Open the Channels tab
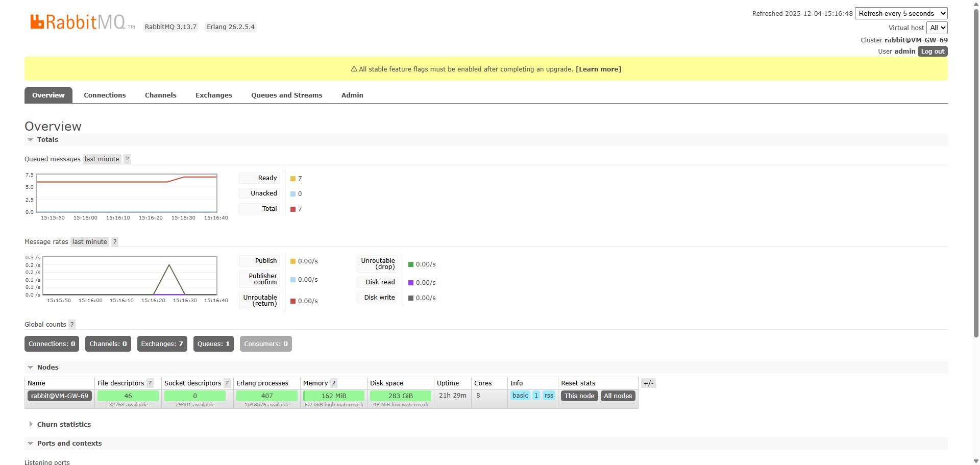The height and width of the screenshot is (465, 980). tap(161, 95)
